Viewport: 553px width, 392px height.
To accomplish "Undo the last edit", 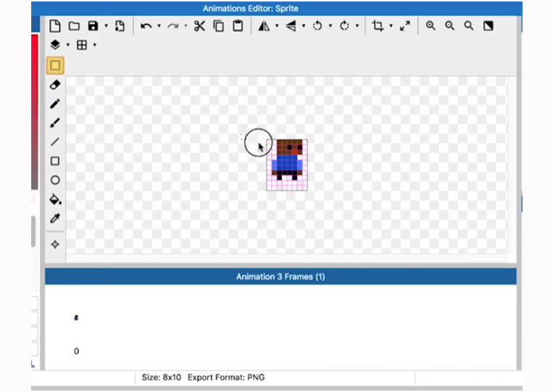I will pyautogui.click(x=146, y=26).
